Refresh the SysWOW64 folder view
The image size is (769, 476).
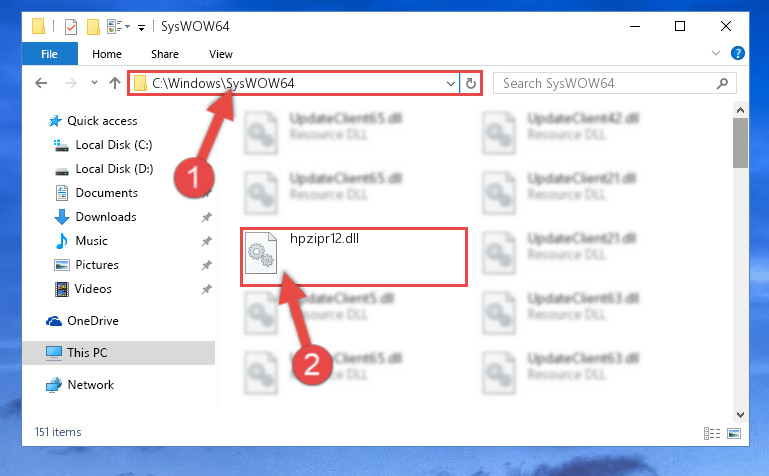pos(470,83)
